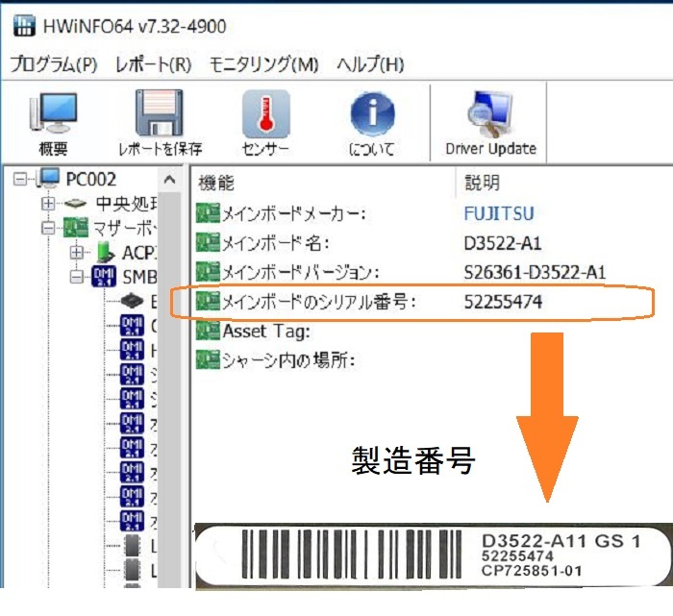Screen dimensions: 673x616
Task: Click the メインボードバージョン row icon
Action: click(208, 272)
